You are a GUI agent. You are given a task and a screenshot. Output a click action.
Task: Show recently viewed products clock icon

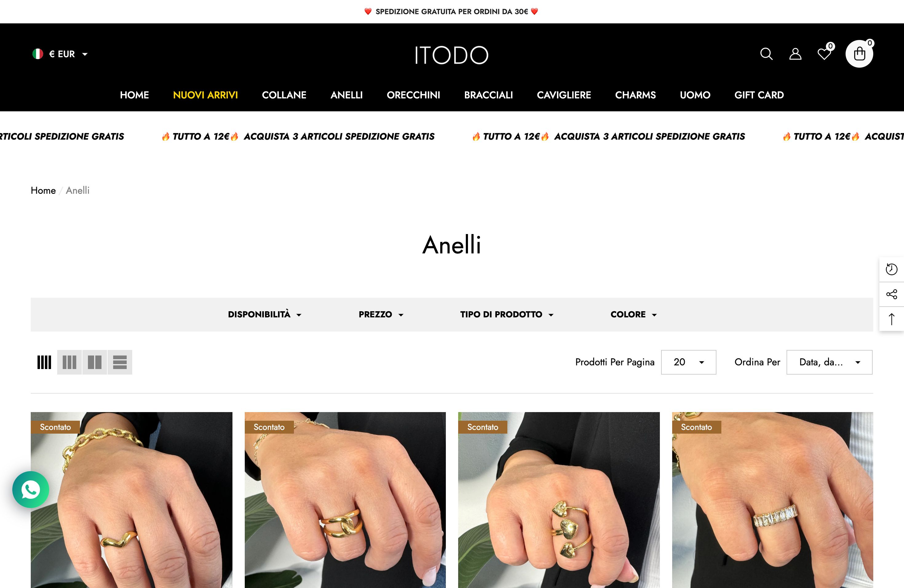891,269
